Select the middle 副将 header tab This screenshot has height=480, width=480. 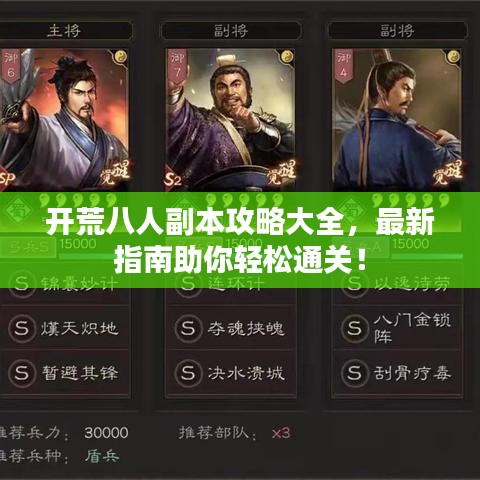(231, 31)
